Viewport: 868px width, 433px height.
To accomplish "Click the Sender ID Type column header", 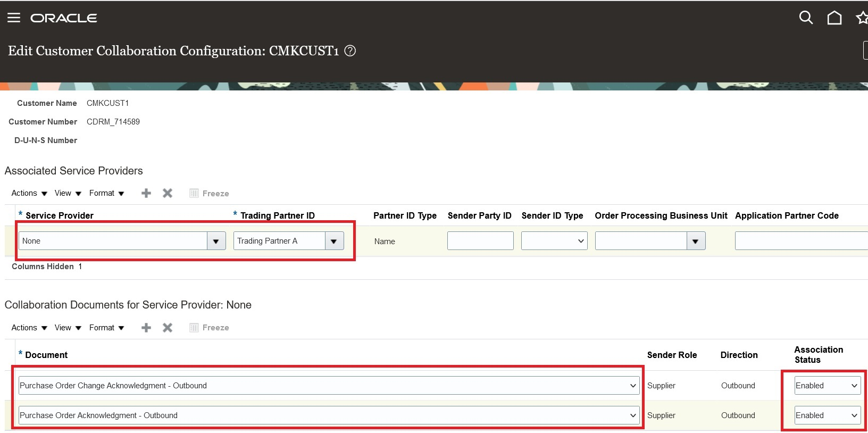I will coord(552,215).
